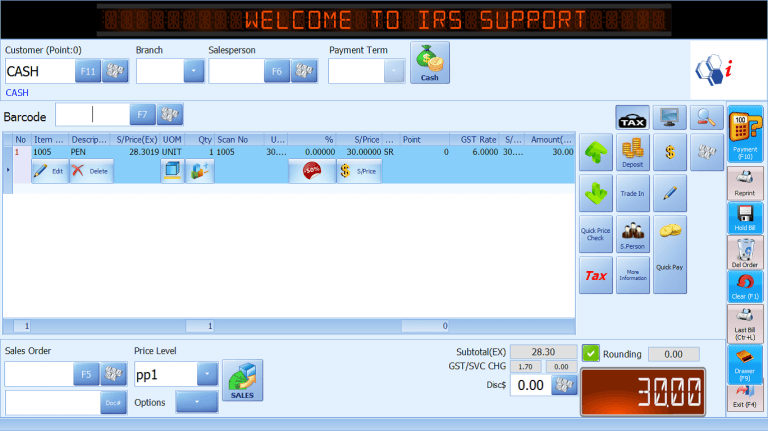Expand the Branch dropdown
Screen dimensions: 768x431
(194, 71)
